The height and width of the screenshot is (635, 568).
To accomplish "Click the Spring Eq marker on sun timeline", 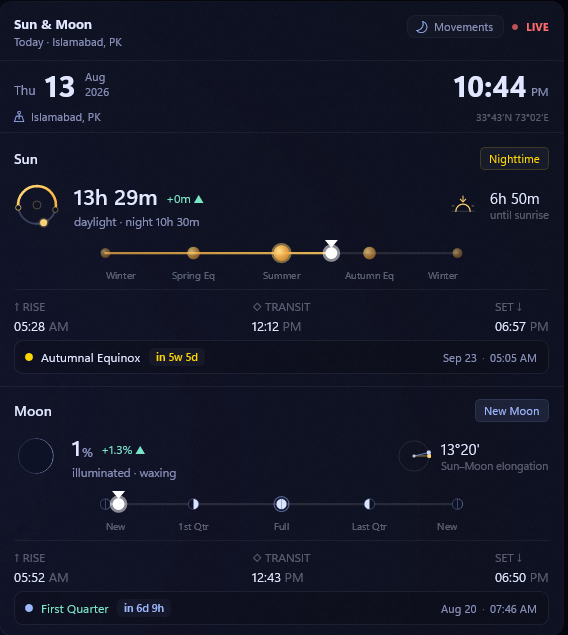I will coord(194,253).
